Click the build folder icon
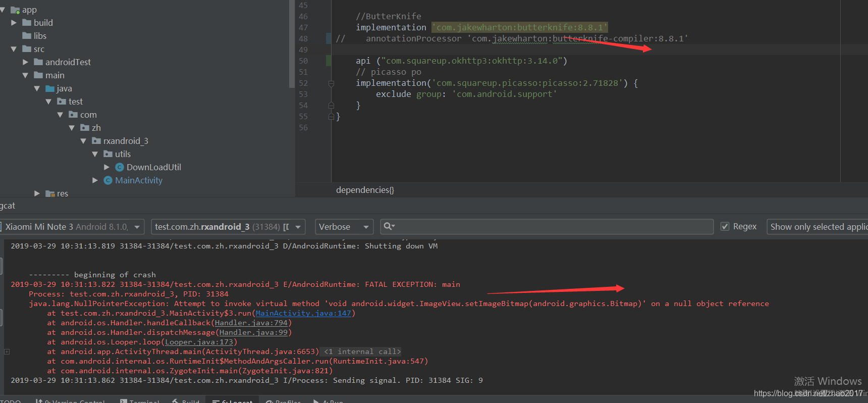 (27, 23)
